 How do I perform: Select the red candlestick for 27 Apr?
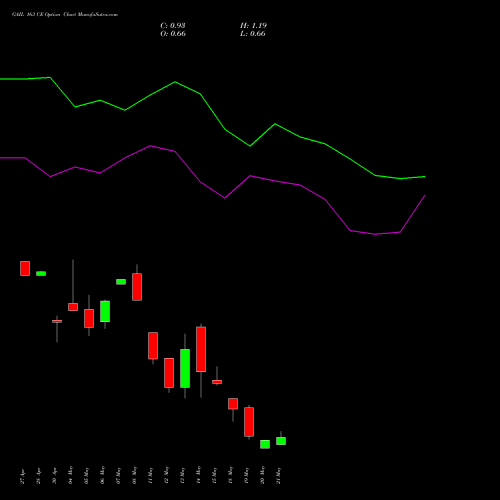coord(25,268)
